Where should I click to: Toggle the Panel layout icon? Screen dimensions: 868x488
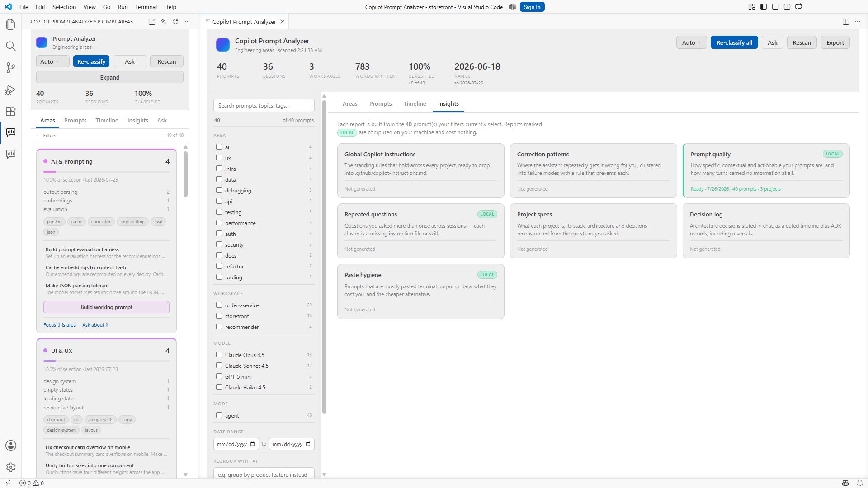coord(775,7)
